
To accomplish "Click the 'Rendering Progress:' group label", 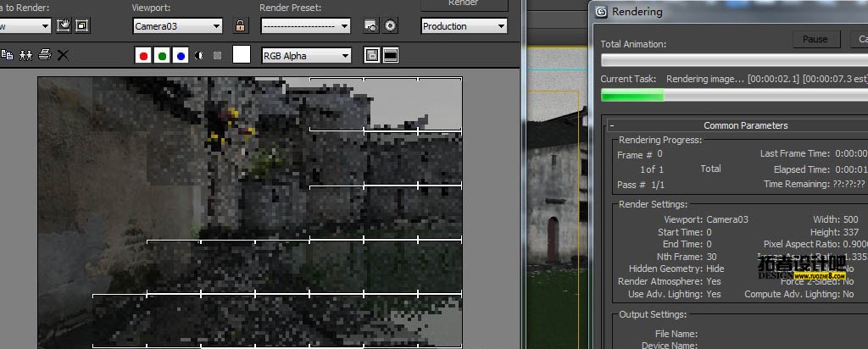I will pos(660,140).
